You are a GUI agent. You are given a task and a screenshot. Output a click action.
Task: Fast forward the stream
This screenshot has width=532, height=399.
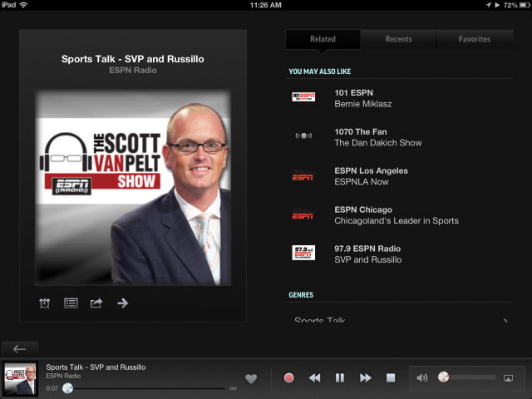tap(366, 377)
